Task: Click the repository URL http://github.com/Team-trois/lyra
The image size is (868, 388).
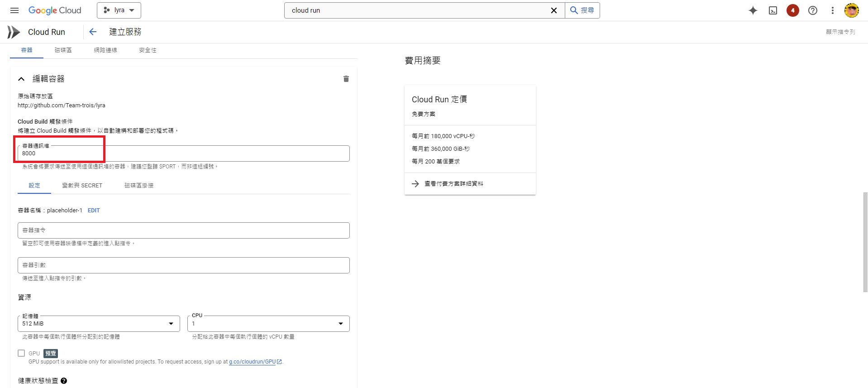Action: (x=62, y=105)
